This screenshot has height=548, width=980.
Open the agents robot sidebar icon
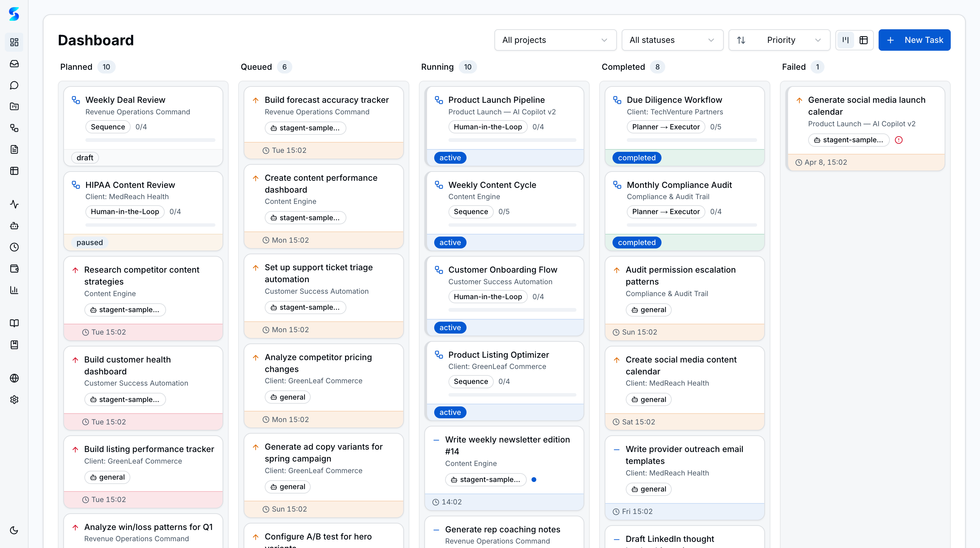pyautogui.click(x=14, y=226)
